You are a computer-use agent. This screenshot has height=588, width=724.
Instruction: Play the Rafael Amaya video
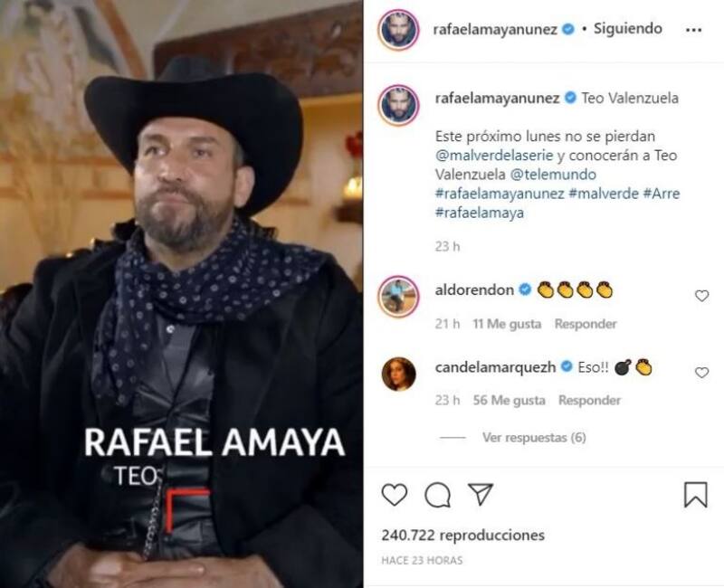pyautogui.click(x=181, y=294)
